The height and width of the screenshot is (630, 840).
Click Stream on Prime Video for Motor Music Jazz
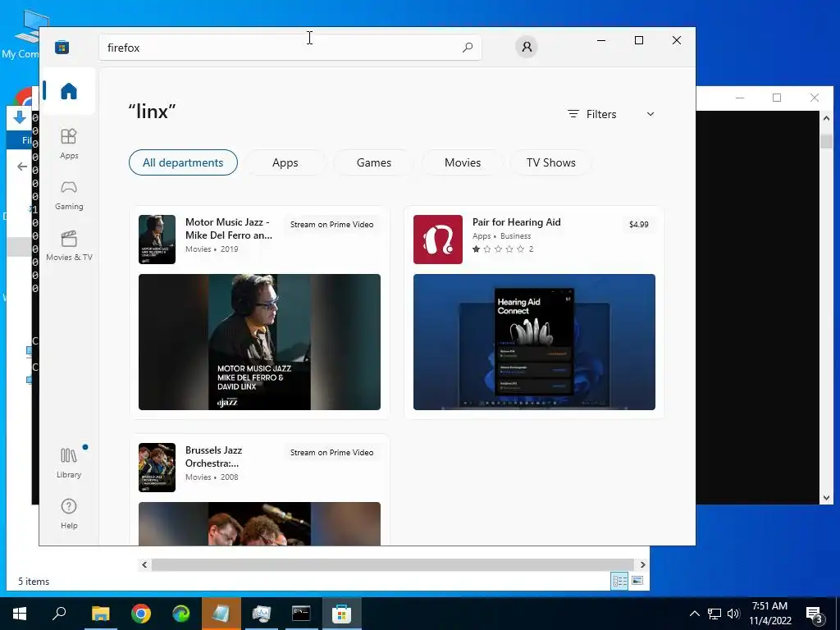click(331, 225)
